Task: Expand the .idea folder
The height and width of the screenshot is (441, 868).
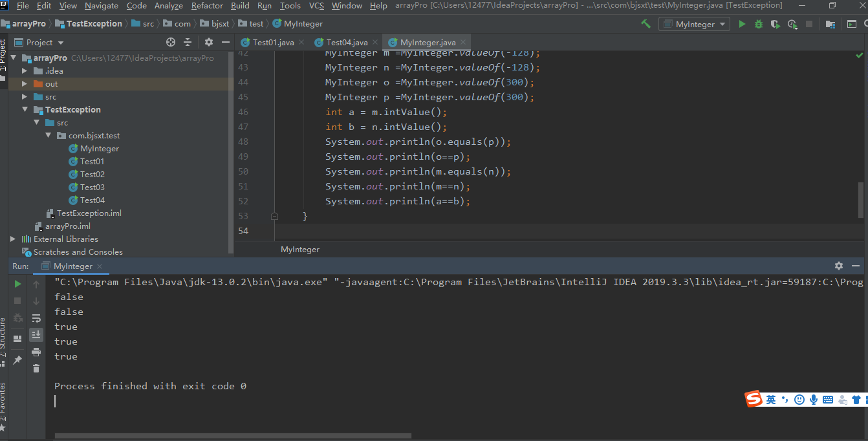Action: coord(25,70)
